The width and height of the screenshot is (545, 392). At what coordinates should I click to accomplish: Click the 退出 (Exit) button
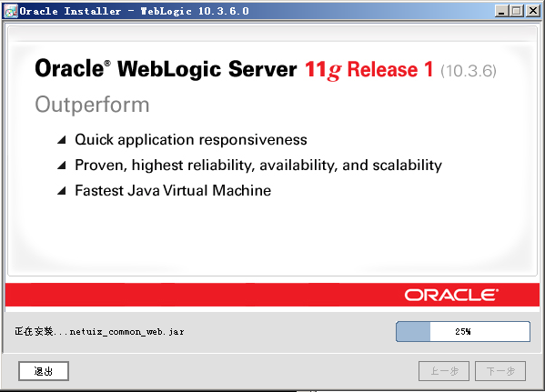coord(44,371)
